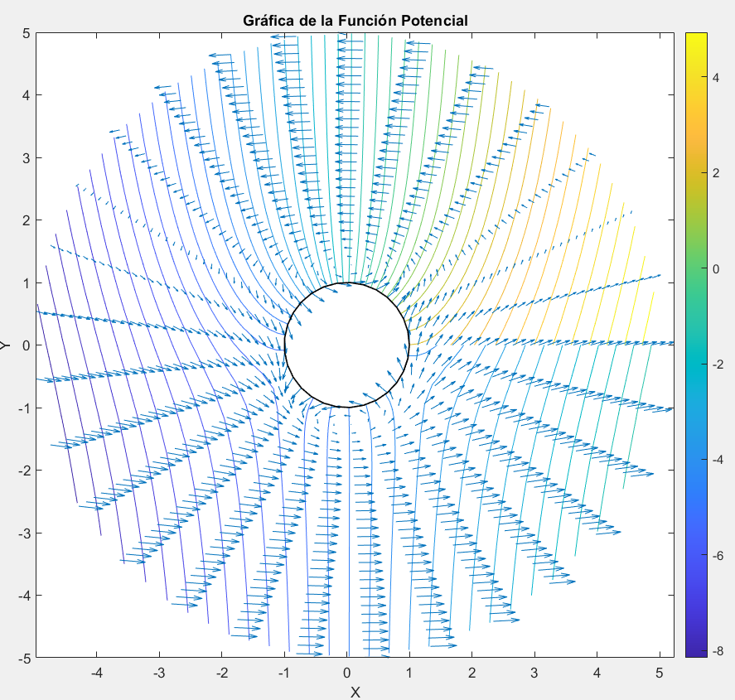Screen dimensions: 735x700
Task: Click the center of the black circle
Action: click(x=347, y=345)
